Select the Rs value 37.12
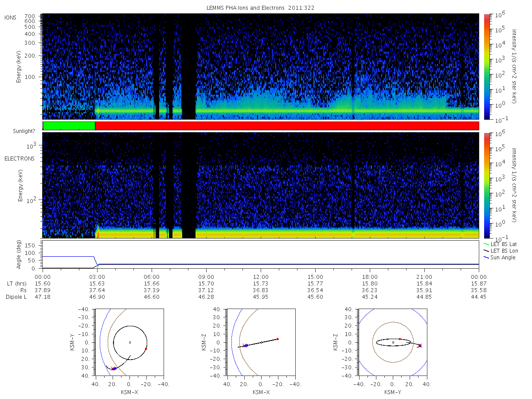The image size is (532, 399). tap(206, 290)
